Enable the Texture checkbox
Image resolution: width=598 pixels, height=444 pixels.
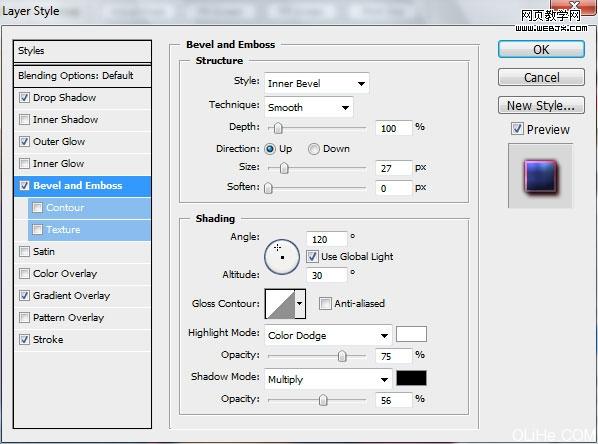[x=37, y=230]
